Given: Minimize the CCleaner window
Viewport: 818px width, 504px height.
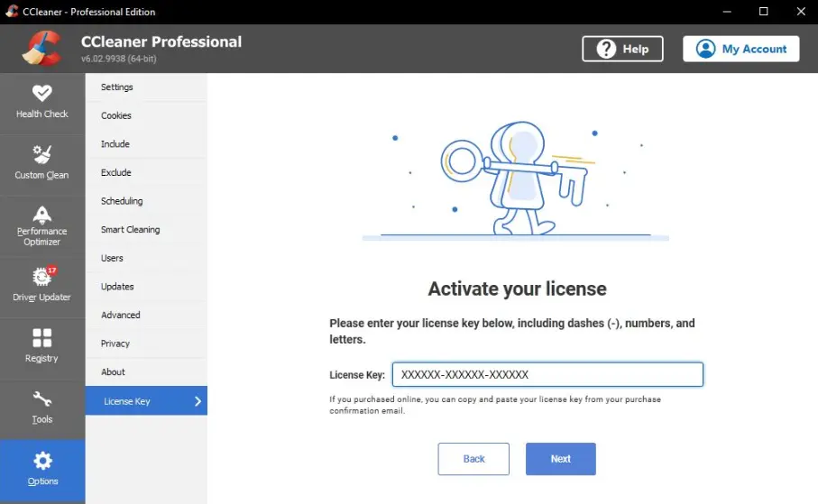Looking at the screenshot, I should pyautogui.click(x=727, y=12).
